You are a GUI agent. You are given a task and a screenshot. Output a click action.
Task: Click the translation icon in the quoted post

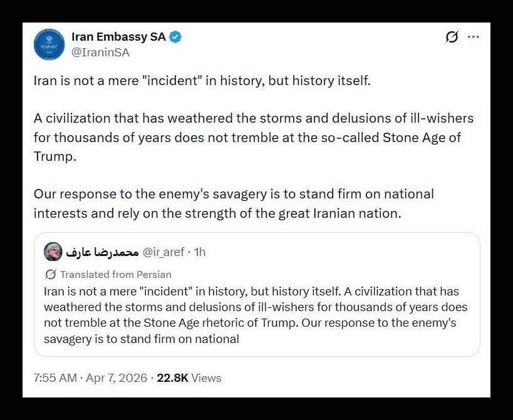coord(51,274)
